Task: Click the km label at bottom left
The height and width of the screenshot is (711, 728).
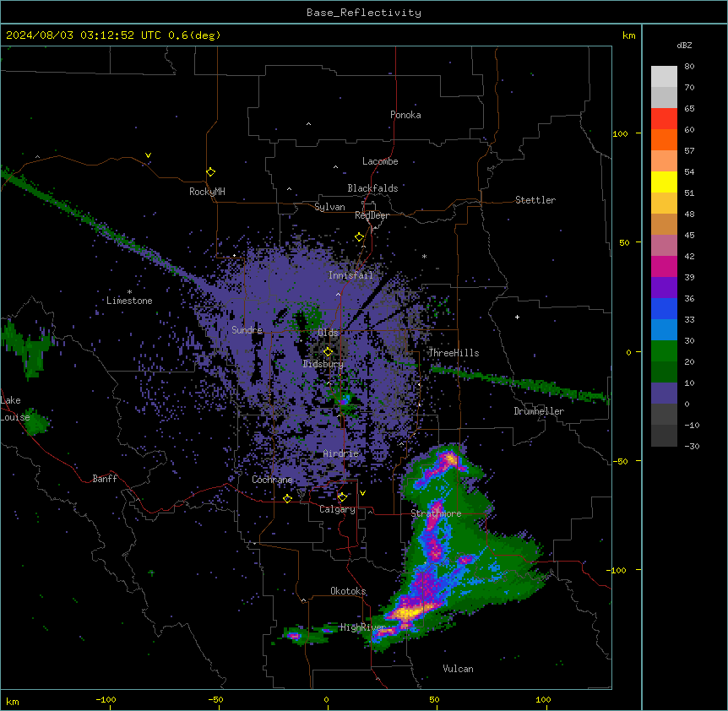Action: click(13, 701)
